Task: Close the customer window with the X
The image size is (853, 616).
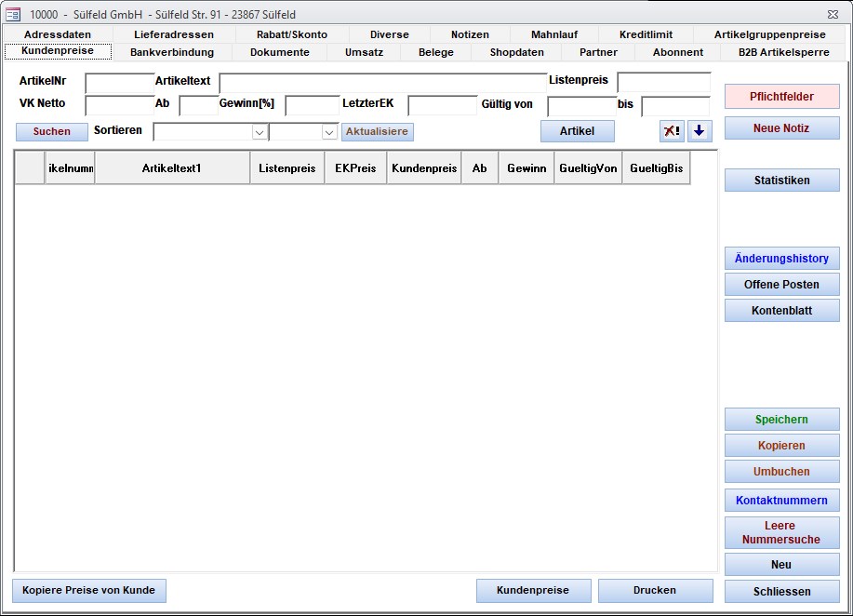Action: point(832,14)
